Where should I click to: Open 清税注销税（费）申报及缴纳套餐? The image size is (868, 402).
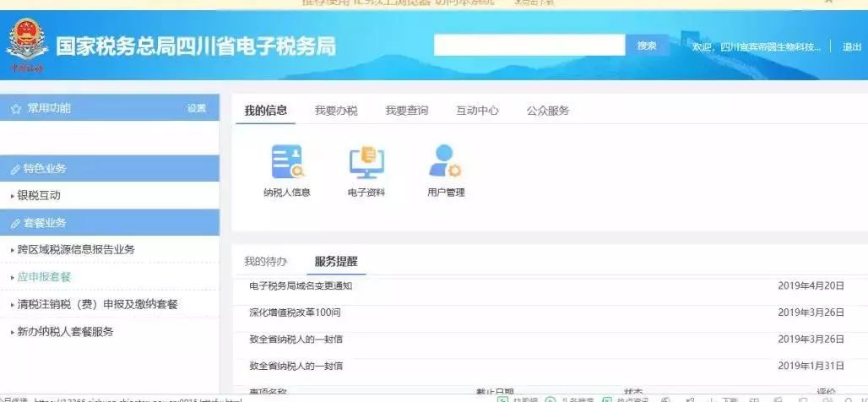pos(97,304)
